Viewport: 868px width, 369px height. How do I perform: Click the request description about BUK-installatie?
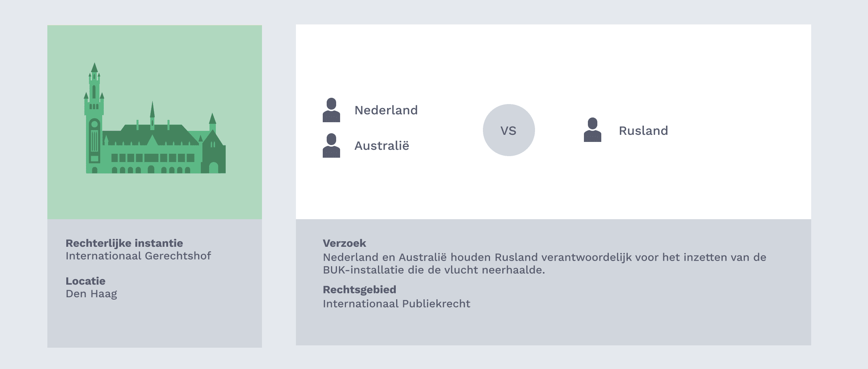[544, 263]
